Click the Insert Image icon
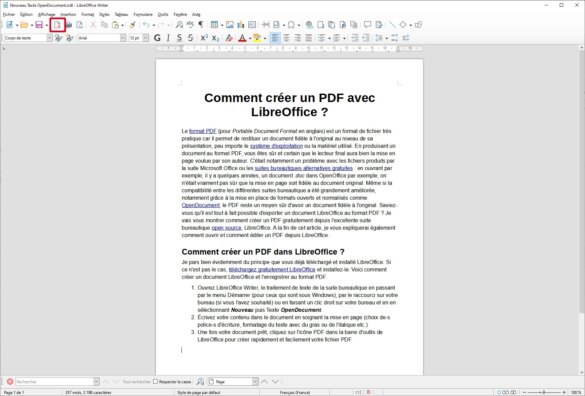The height and width of the screenshot is (396, 585). 230,25
